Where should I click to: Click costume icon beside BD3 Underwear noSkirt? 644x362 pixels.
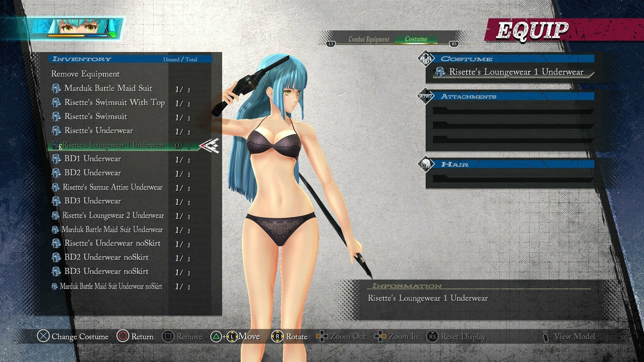click(56, 271)
